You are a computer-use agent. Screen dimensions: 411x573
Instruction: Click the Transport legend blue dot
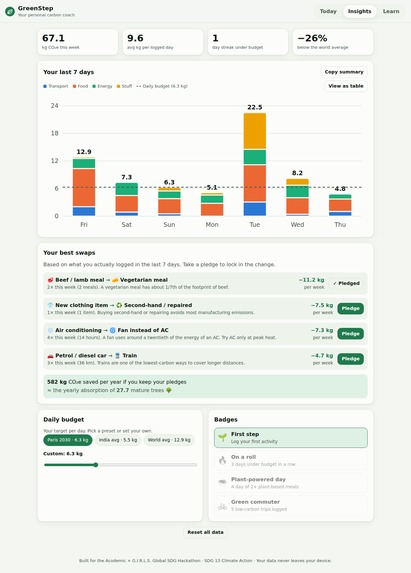point(45,86)
